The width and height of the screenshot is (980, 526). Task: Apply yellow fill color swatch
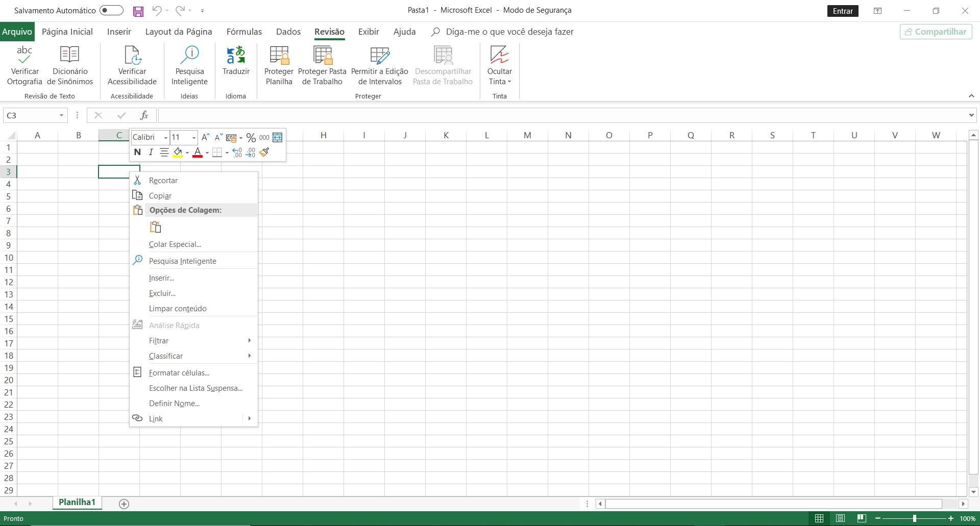click(x=178, y=153)
